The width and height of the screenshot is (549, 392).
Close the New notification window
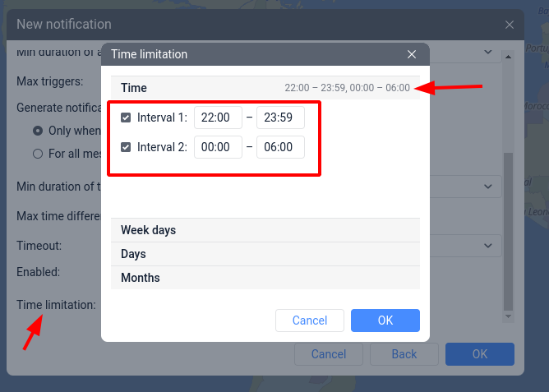coord(510,25)
